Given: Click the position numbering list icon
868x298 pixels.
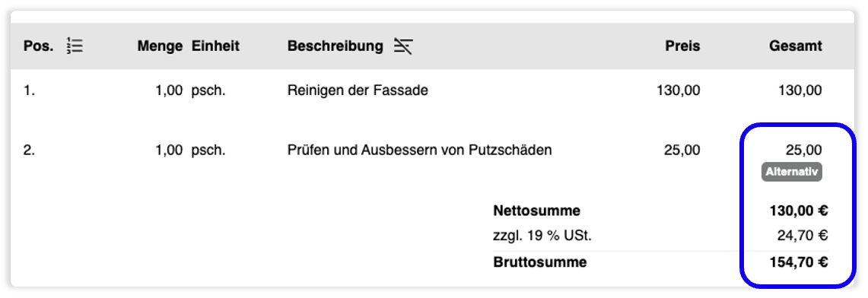Looking at the screenshot, I should coord(75,46).
